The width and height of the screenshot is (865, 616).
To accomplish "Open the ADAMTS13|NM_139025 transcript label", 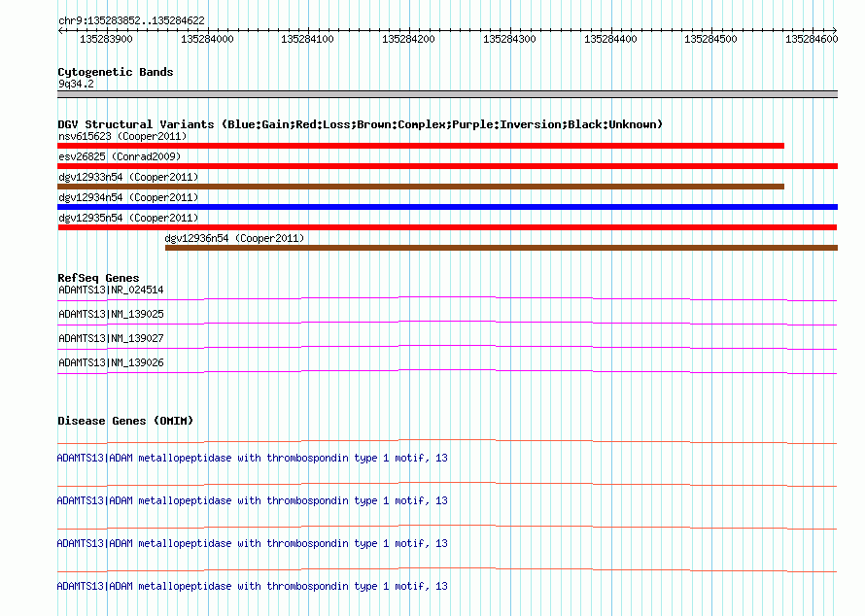I will pyautogui.click(x=111, y=314).
